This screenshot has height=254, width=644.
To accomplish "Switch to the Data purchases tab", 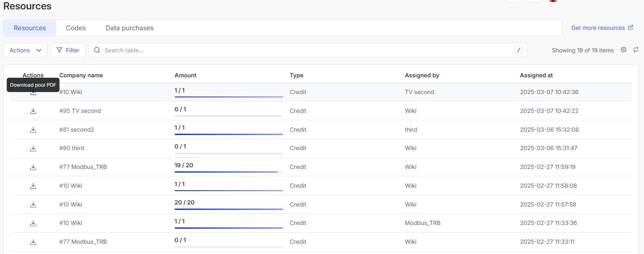I will [130, 28].
